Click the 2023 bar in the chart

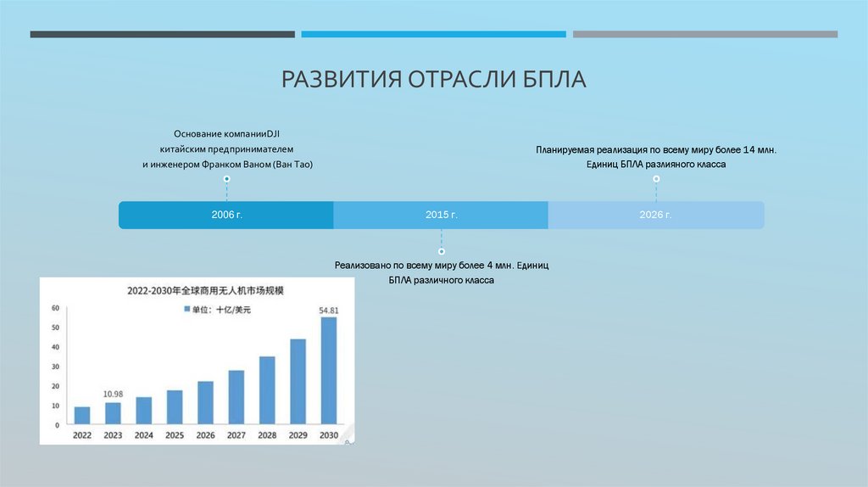coord(113,413)
